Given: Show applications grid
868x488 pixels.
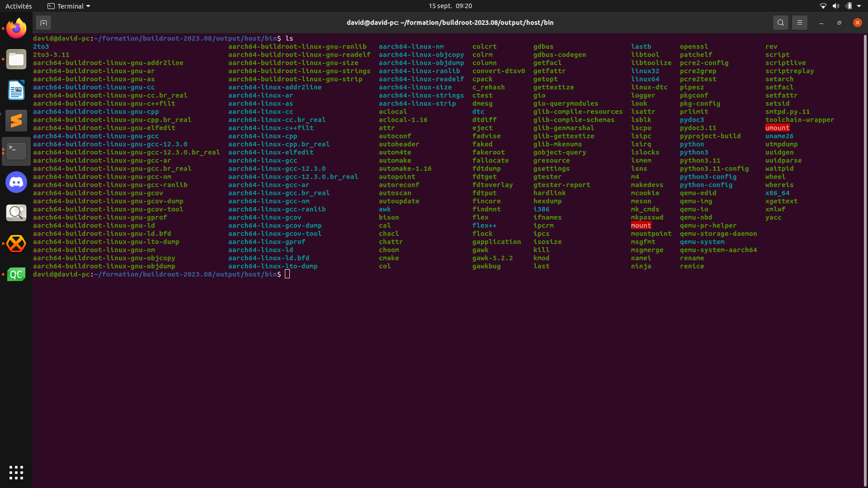Looking at the screenshot, I should tap(16, 472).
